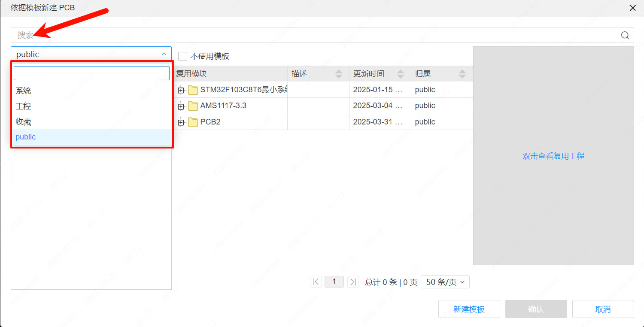Sort by description column arrows
This screenshot has height=327, width=644.
coord(339,74)
